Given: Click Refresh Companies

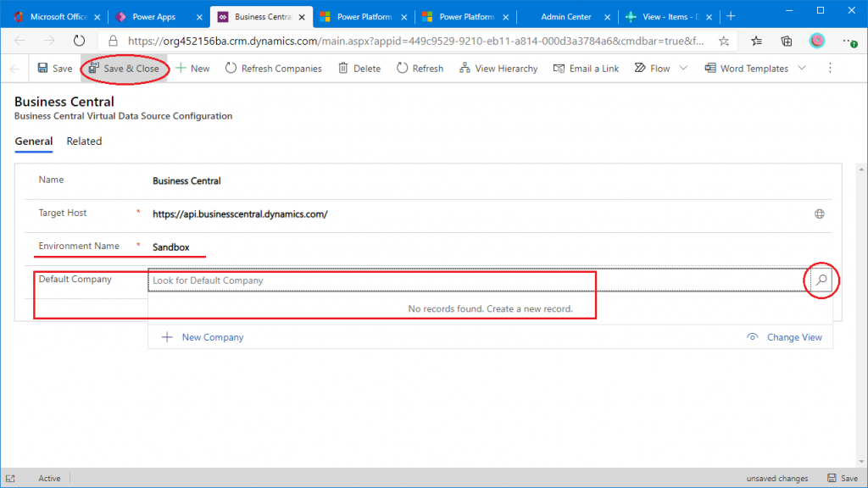Looking at the screenshot, I should pos(274,68).
